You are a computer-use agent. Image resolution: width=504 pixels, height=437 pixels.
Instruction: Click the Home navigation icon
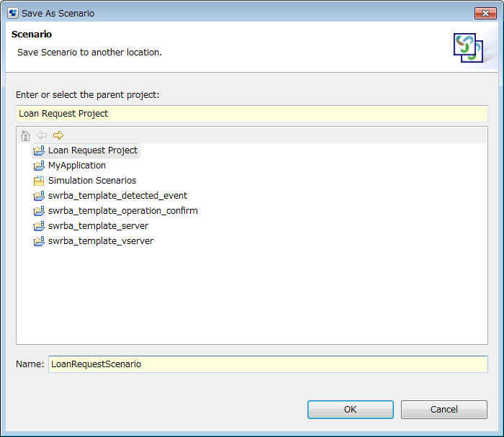pos(26,135)
